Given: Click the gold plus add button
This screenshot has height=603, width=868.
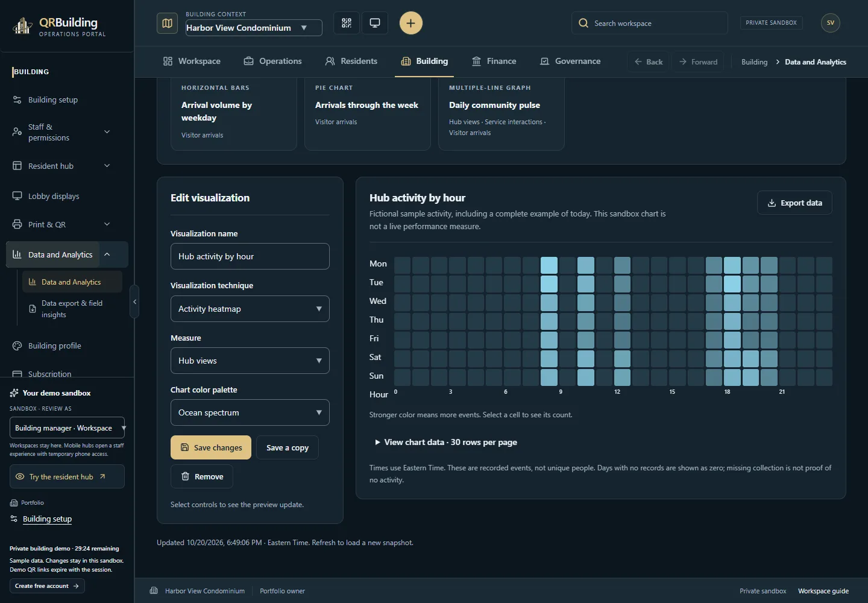Looking at the screenshot, I should tap(411, 23).
